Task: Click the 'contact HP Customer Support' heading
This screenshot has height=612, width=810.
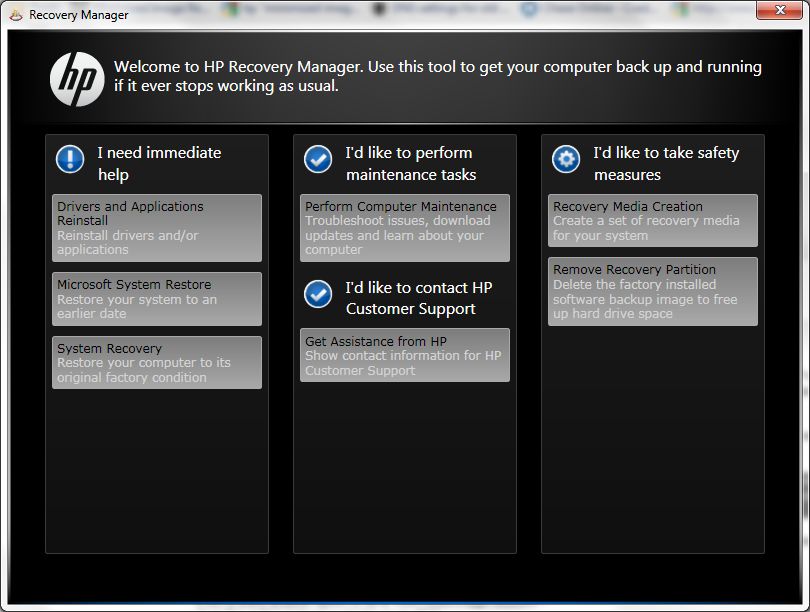Action: click(418, 298)
